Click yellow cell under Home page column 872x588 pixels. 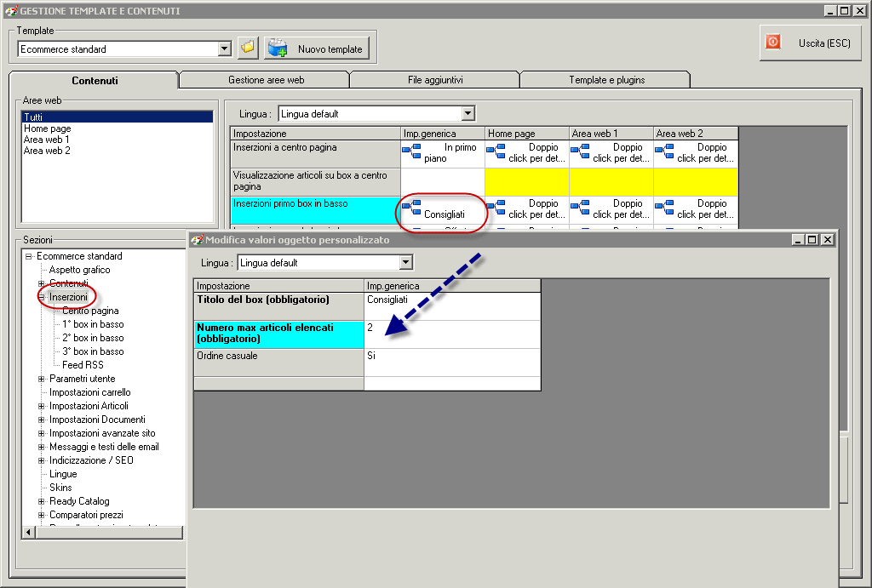tap(526, 182)
